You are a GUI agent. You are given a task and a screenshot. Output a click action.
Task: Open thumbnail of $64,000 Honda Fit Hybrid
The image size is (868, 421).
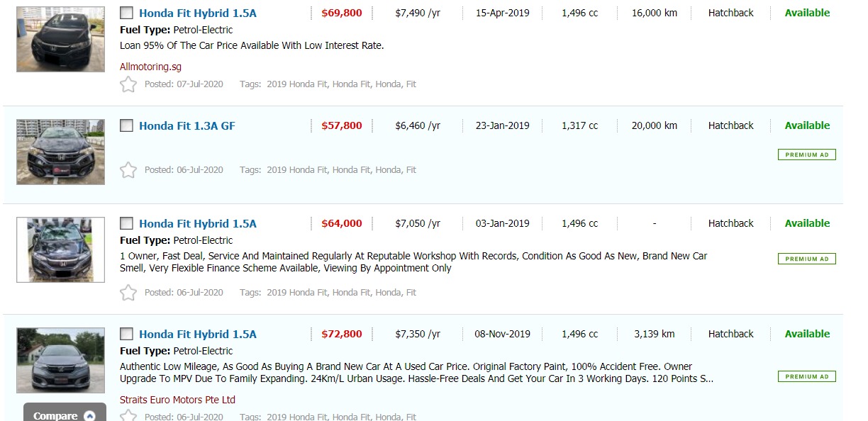(x=60, y=249)
